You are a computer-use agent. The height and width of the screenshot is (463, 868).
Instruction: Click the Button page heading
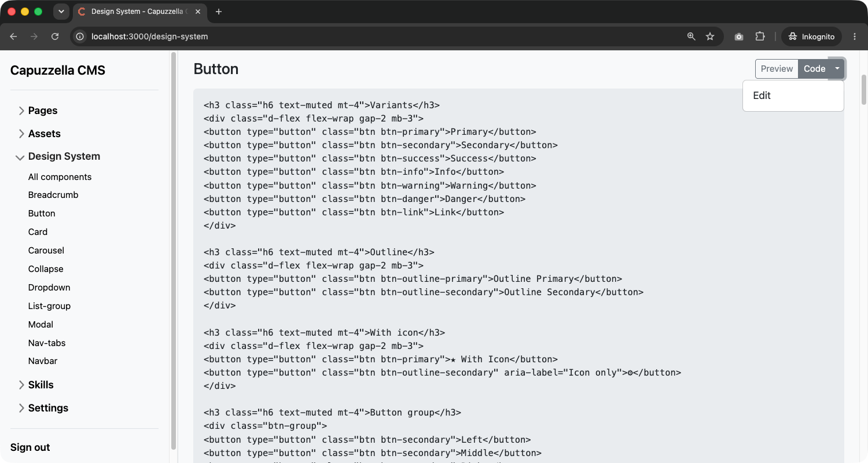[216, 69]
